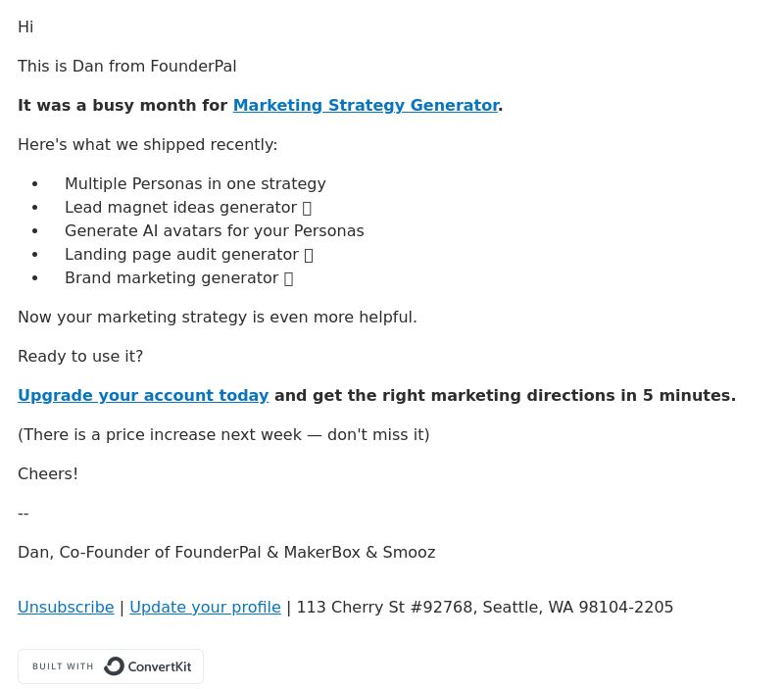Open the Marketing Strategy Generator link
Viewport: 784px width, 689px height.
coord(366,106)
